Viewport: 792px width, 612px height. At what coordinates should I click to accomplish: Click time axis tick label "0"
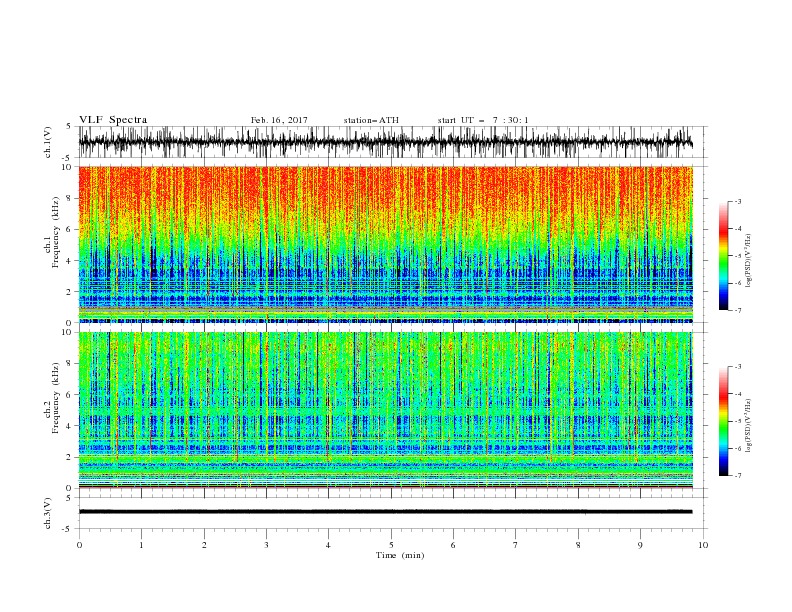79,545
